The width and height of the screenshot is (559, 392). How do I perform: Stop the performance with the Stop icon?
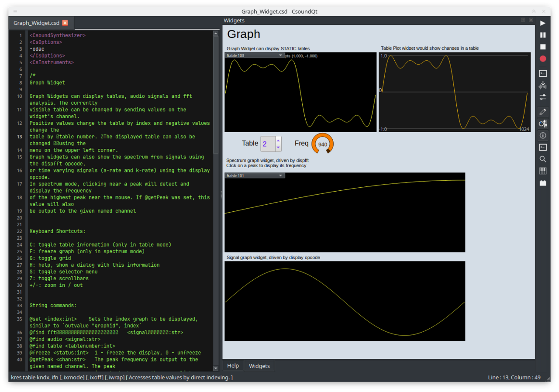point(543,47)
